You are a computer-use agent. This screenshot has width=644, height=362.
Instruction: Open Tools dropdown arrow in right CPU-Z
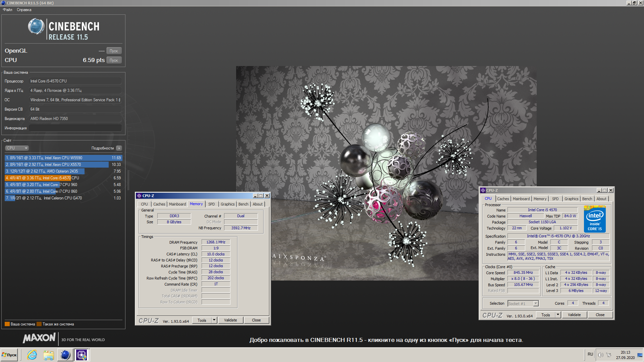(x=558, y=315)
